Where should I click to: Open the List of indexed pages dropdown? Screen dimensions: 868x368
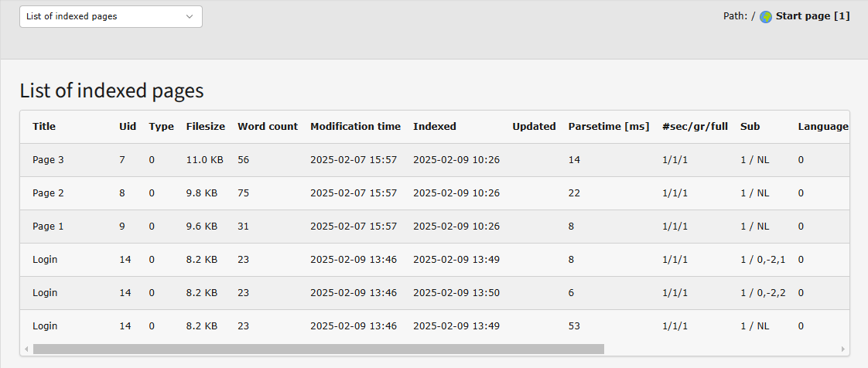point(111,16)
